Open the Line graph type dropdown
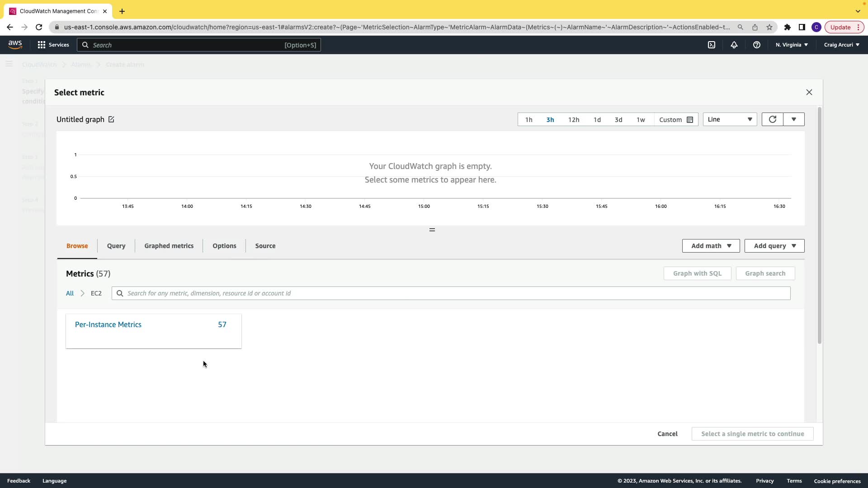The height and width of the screenshot is (488, 868). (730, 119)
